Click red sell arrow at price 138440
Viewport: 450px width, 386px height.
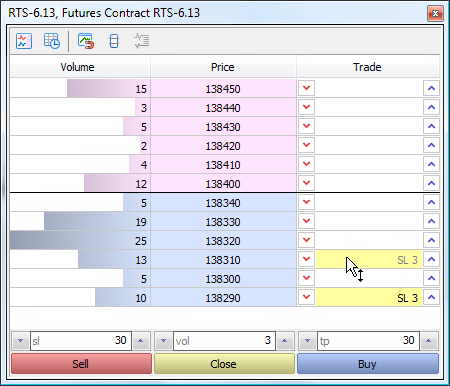click(306, 107)
